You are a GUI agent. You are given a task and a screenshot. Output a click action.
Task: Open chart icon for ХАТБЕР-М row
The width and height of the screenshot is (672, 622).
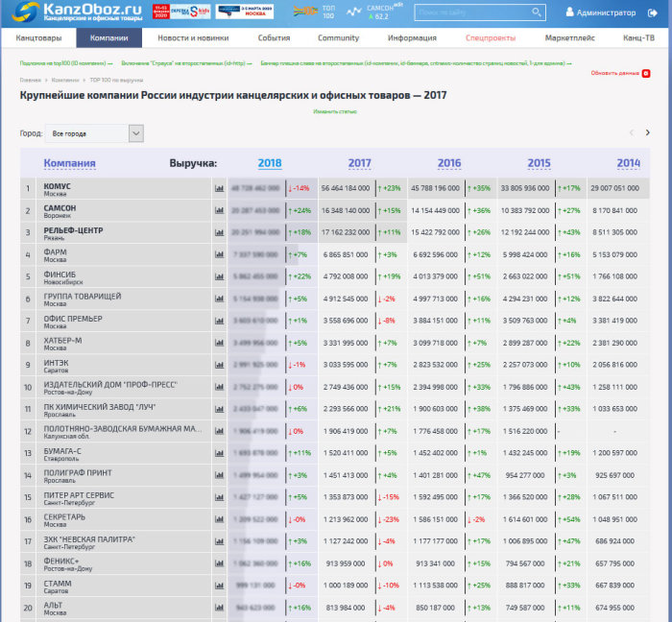pyautogui.click(x=219, y=343)
